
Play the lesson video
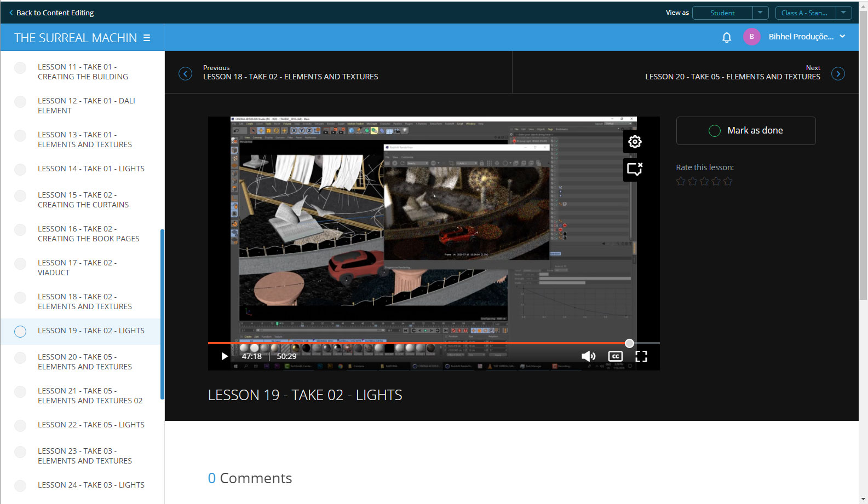coord(224,356)
